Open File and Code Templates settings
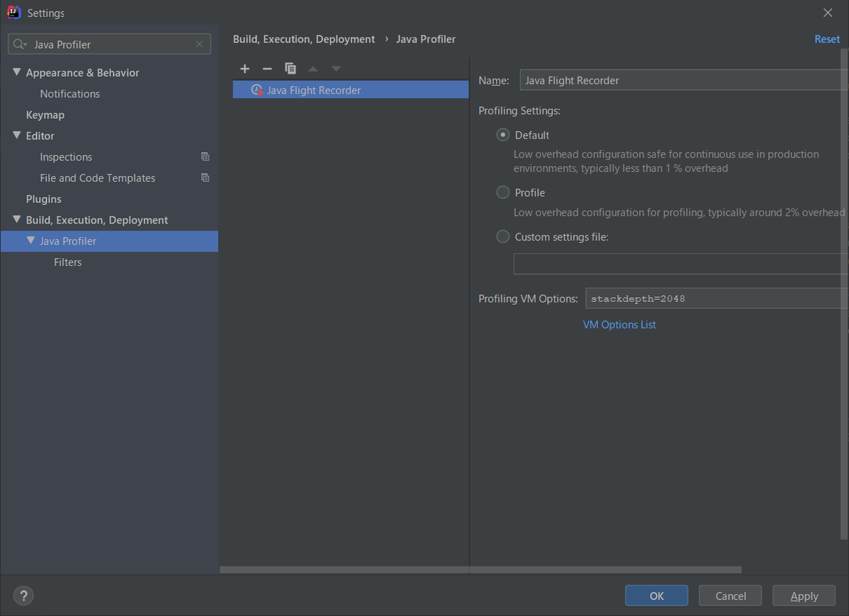This screenshot has height=616, width=849. point(98,178)
